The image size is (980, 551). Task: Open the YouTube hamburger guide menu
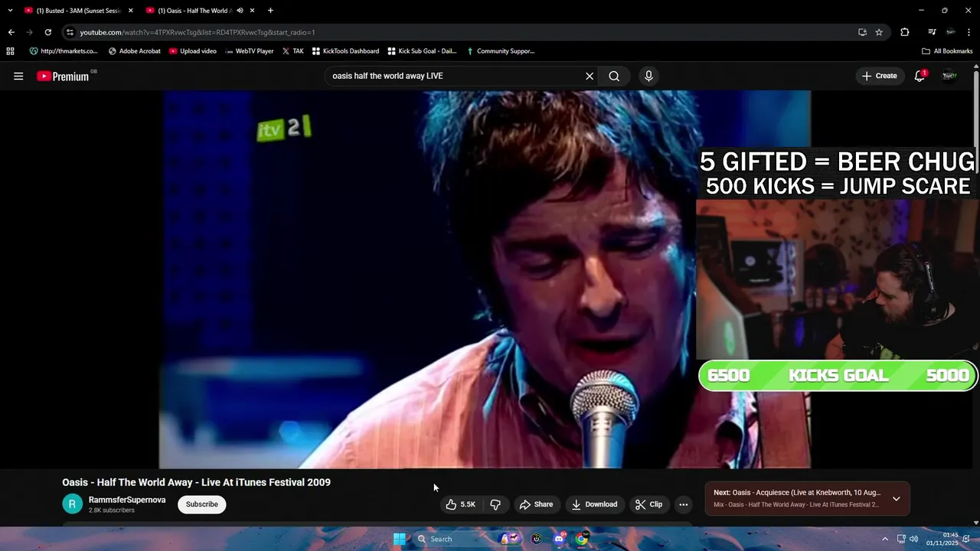18,76
